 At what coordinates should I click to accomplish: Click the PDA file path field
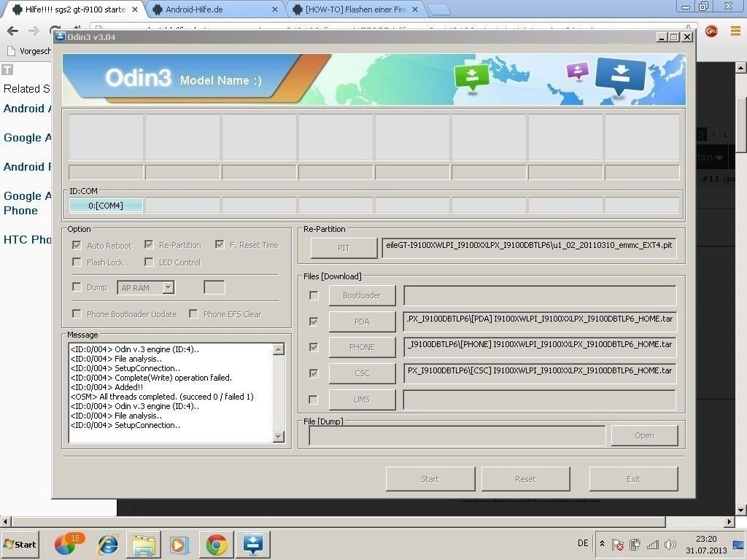click(540, 322)
